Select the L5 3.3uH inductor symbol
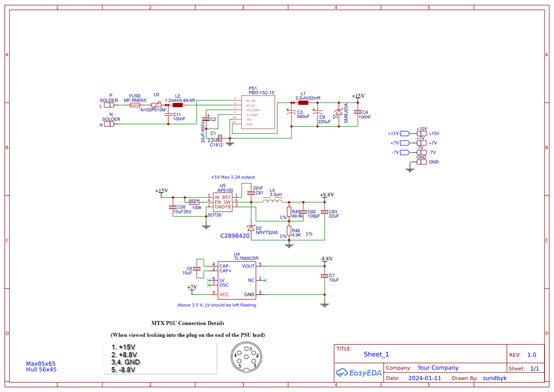 (272, 201)
